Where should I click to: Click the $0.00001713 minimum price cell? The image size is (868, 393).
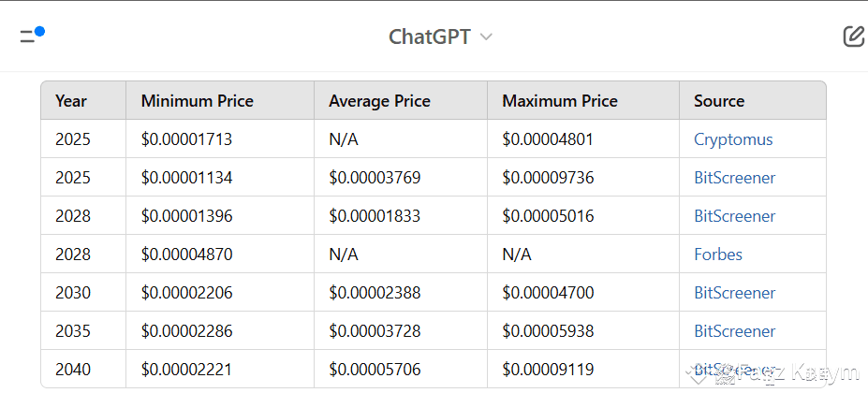click(x=186, y=139)
